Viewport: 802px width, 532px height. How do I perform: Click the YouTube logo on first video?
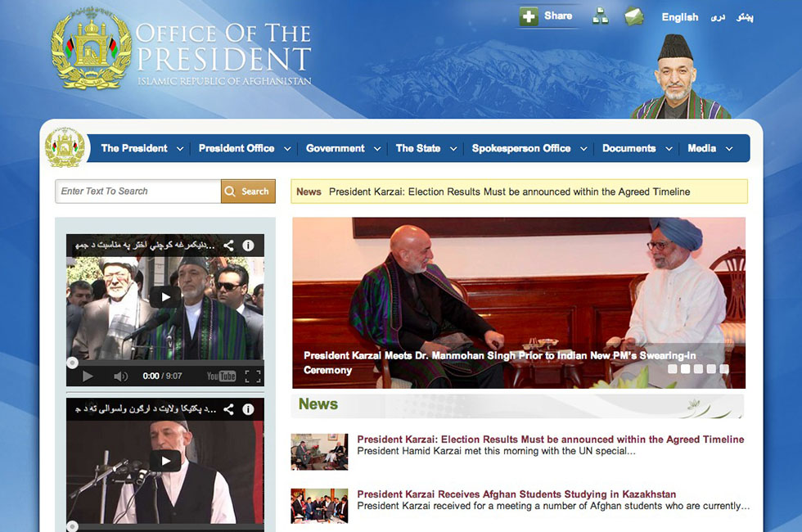tap(221, 376)
